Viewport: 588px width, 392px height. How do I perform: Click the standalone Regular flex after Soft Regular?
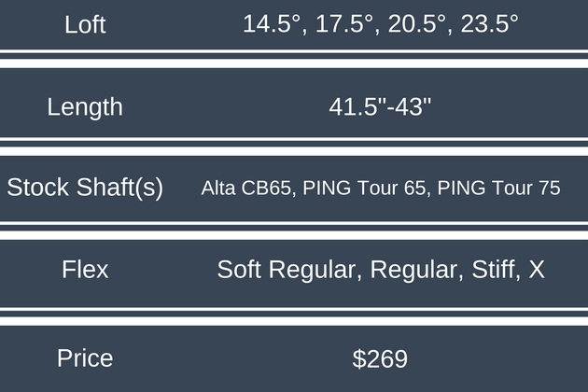coord(412,270)
